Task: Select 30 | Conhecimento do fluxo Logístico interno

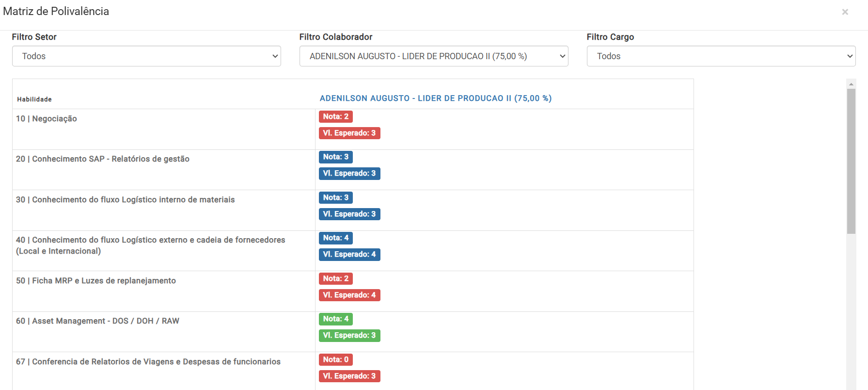Action: (125, 200)
